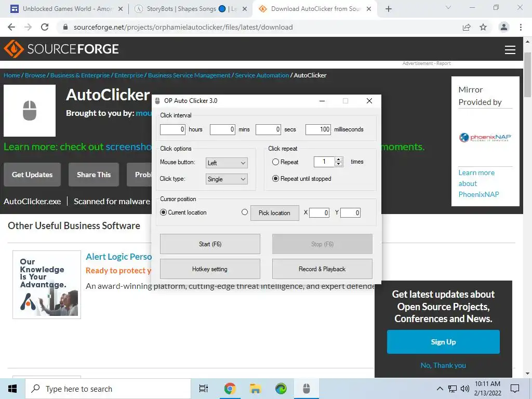Click the browser forward arrow
Viewport: 532px width, 399px height.
pyautogui.click(x=28, y=27)
